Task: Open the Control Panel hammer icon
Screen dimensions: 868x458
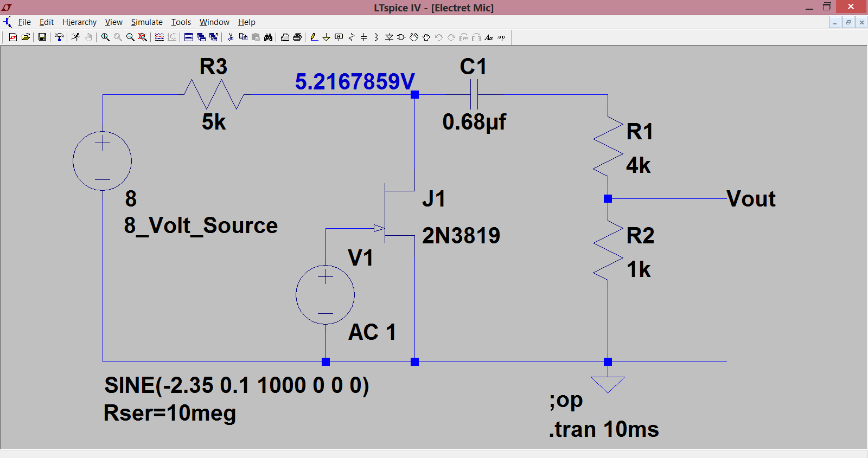Action: (x=59, y=37)
